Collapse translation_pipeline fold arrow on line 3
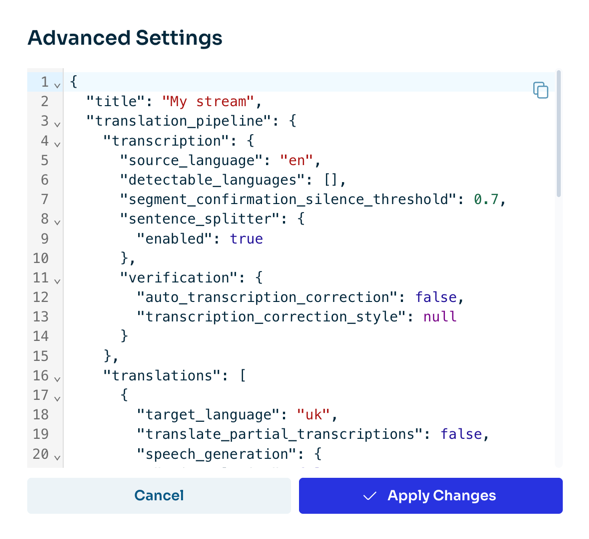Image resolution: width=589 pixels, height=539 pixels. pos(57,124)
